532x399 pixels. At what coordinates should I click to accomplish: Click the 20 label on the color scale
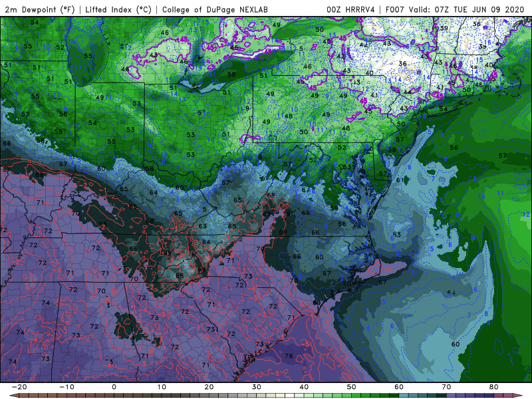[209, 387]
